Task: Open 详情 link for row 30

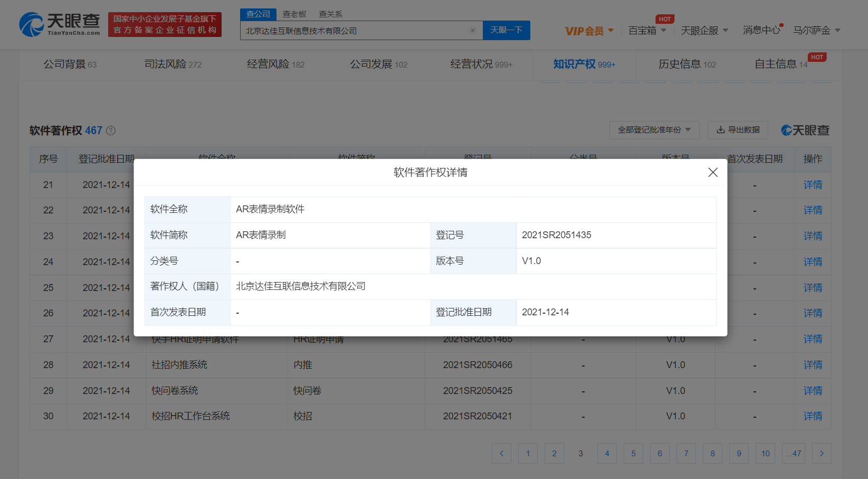Action: point(813,416)
